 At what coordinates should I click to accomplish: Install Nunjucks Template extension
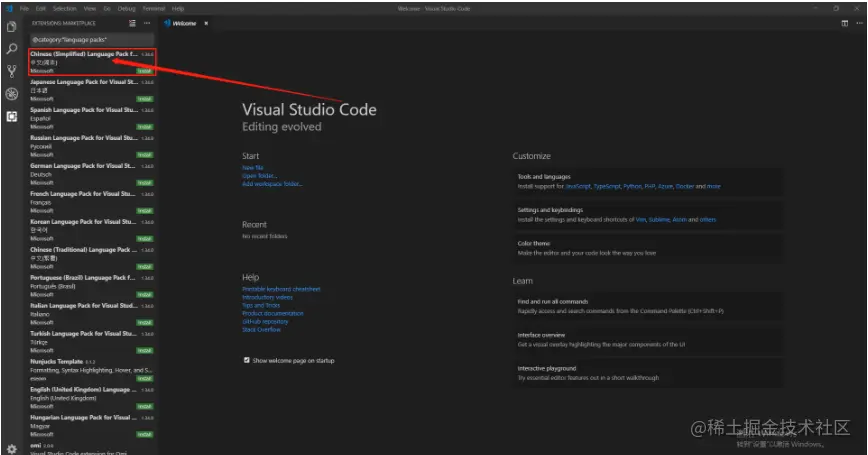[145, 379]
